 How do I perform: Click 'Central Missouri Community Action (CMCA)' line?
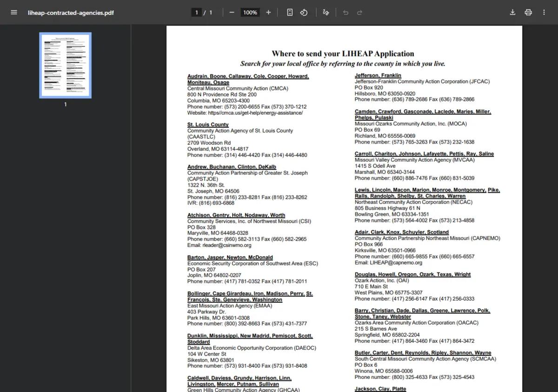point(238,88)
